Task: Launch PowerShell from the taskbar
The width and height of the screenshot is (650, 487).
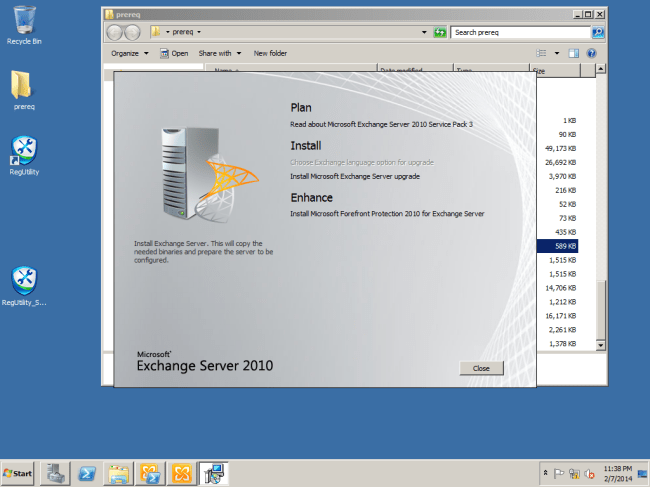Action: [x=87, y=473]
